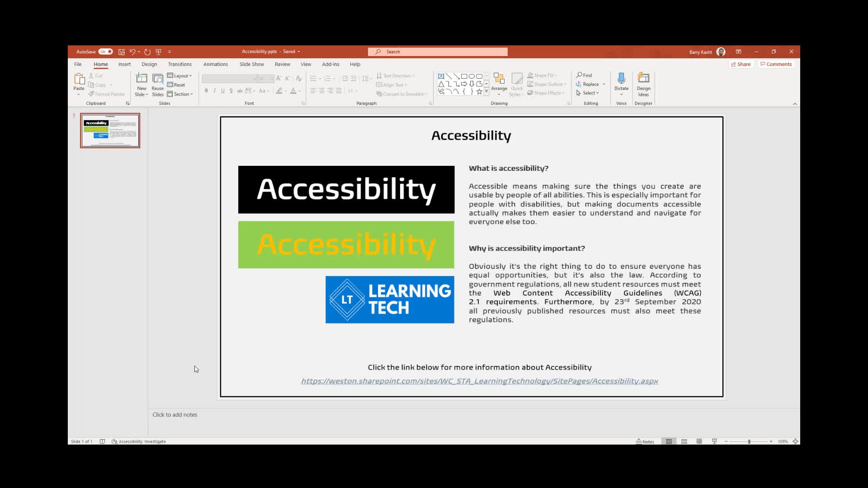Open Ribbon Display Options
868x488 pixels.
738,52
